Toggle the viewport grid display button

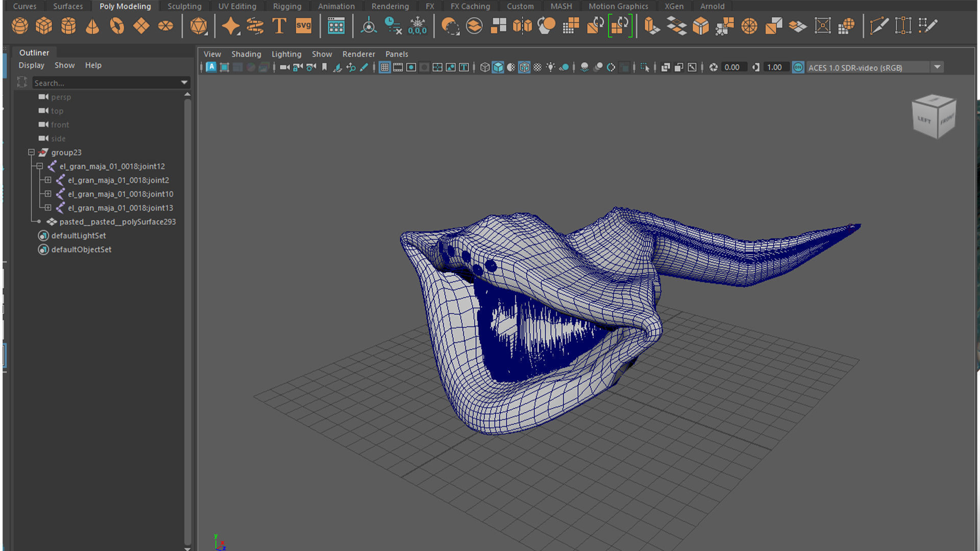tap(385, 67)
